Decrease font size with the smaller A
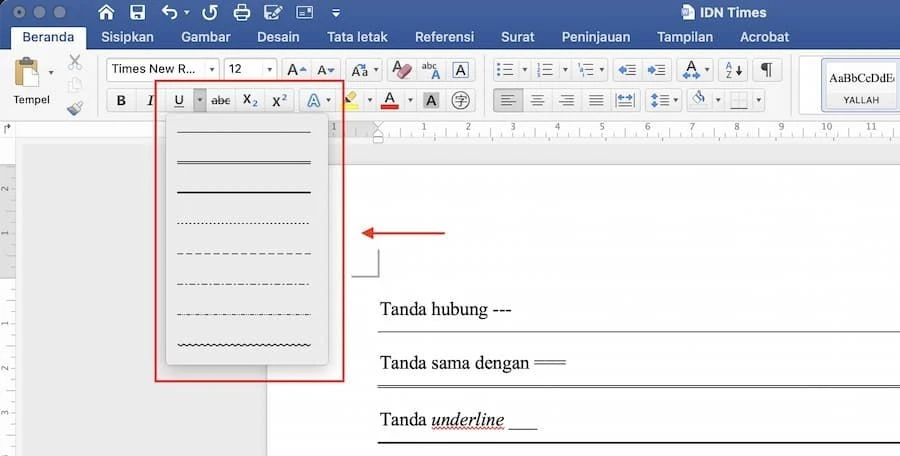The height and width of the screenshot is (456, 900). (x=326, y=70)
